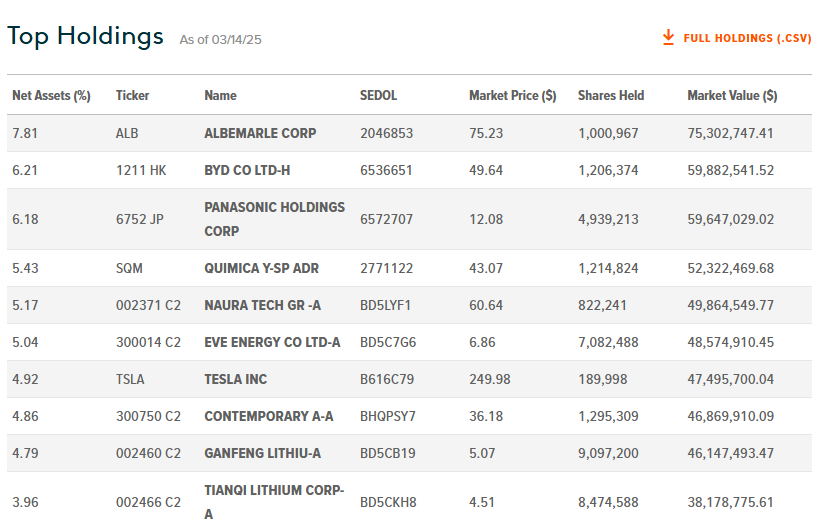Select the CONTEMPORARY A-A name
This screenshot has width=825, height=524.
tap(269, 416)
